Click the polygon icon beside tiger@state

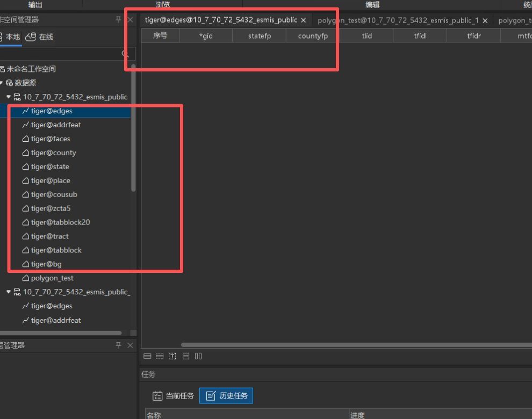(25, 167)
